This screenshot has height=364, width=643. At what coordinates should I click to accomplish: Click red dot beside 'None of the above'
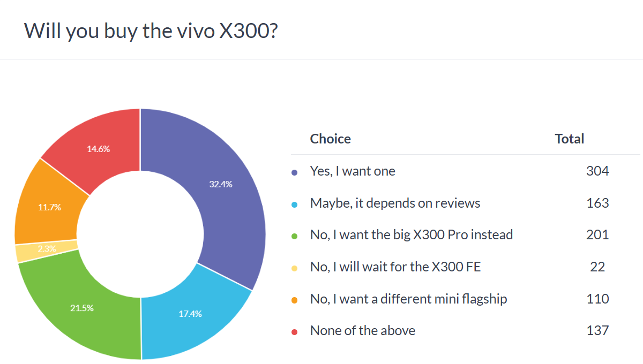(x=294, y=331)
